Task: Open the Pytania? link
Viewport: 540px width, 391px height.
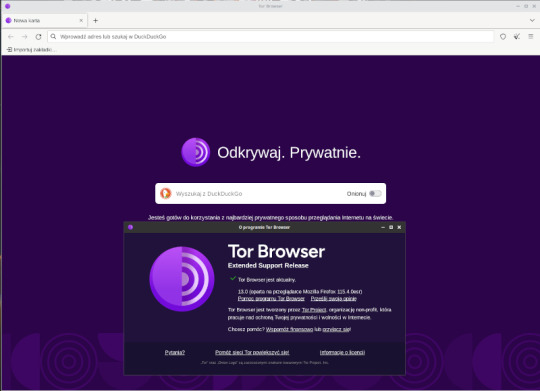Action: pos(175,352)
